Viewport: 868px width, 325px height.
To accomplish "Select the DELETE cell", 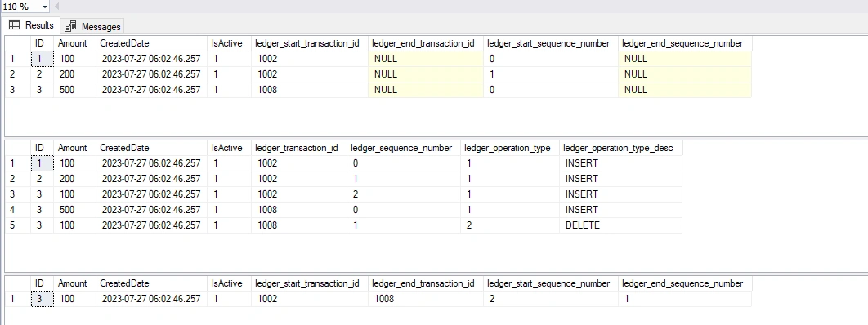I will pos(620,225).
